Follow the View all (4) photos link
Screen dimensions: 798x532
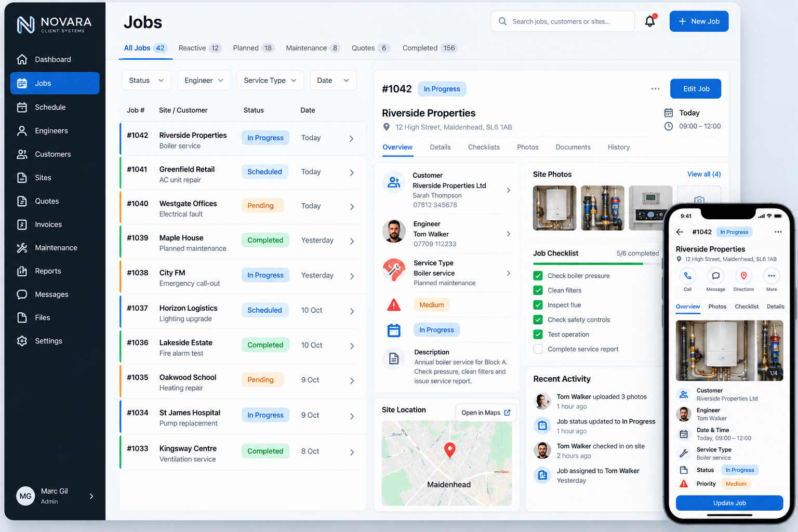[x=704, y=174]
